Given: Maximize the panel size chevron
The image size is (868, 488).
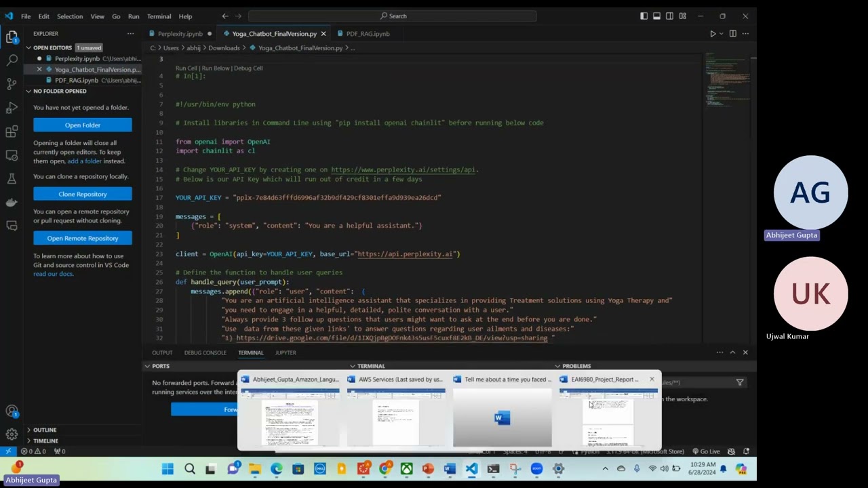Looking at the screenshot, I should (x=732, y=352).
